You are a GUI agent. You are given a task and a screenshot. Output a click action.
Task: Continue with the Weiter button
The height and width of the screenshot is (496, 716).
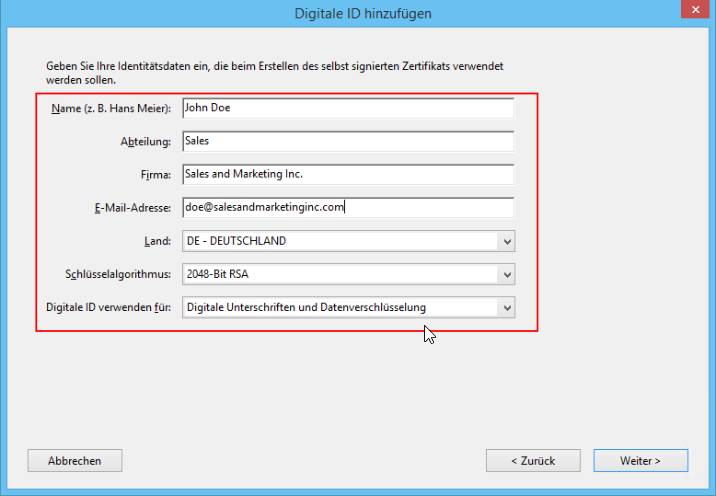click(x=641, y=460)
